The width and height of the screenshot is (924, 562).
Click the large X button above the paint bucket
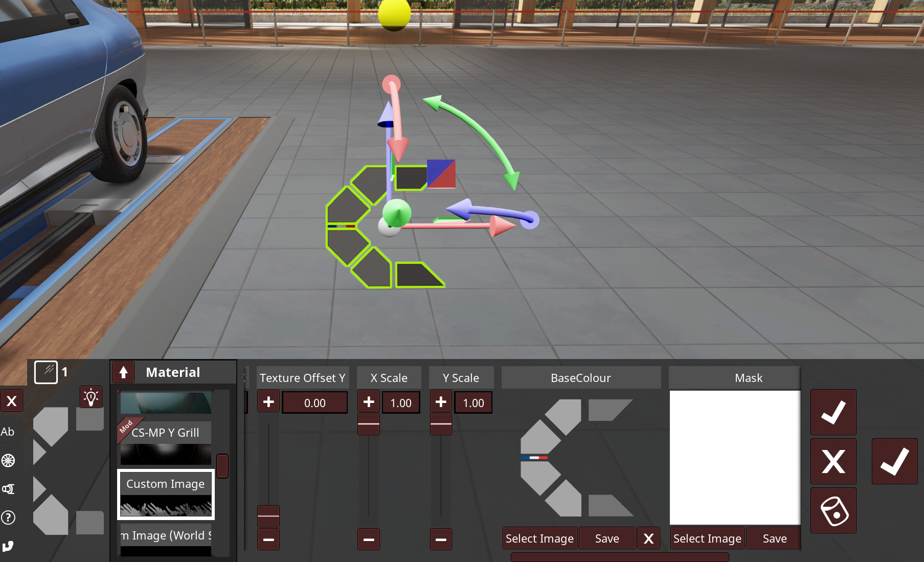click(x=833, y=461)
